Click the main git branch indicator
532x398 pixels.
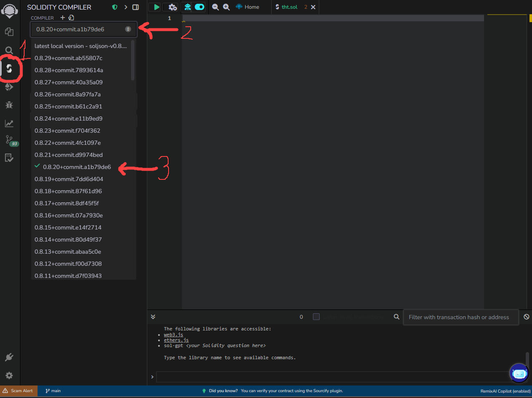click(x=53, y=391)
